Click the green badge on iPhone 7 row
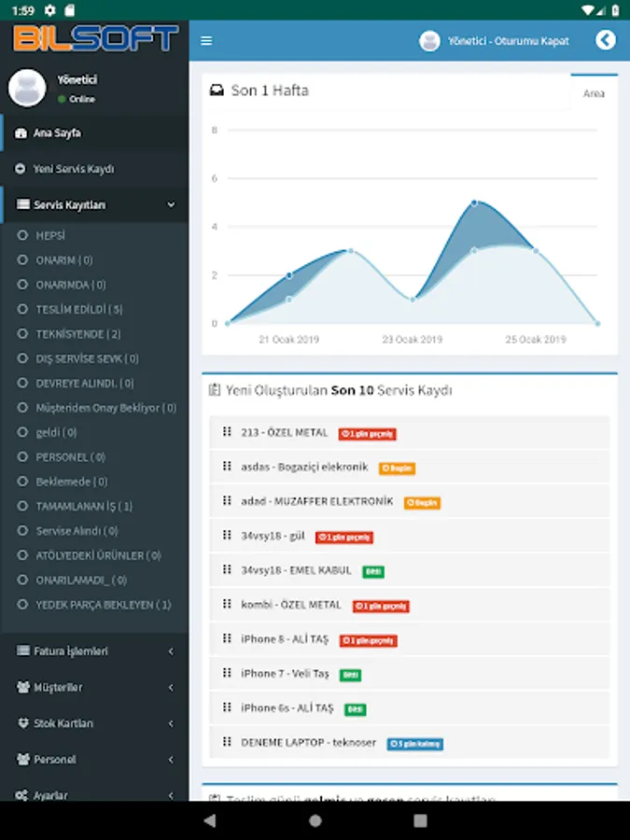This screenshot has height=840, width=630. pyautogui.click(x=350, y=675)
